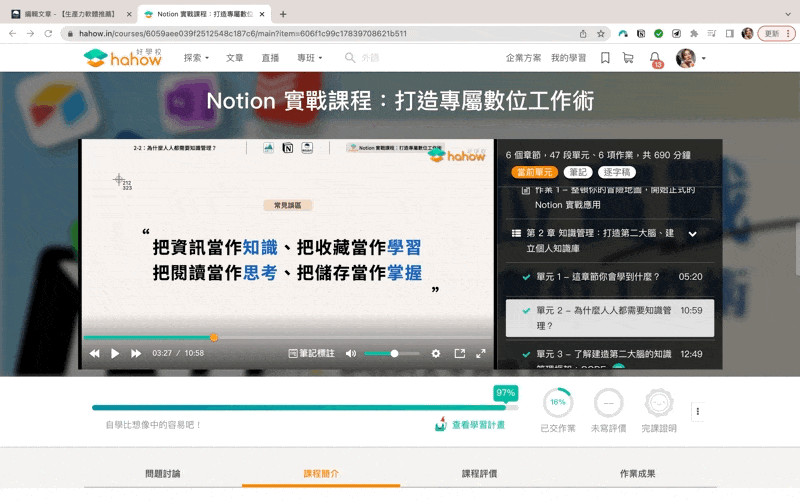Open the three-dot more options menu
Screen dimensions: 800x500
(697, 411)
